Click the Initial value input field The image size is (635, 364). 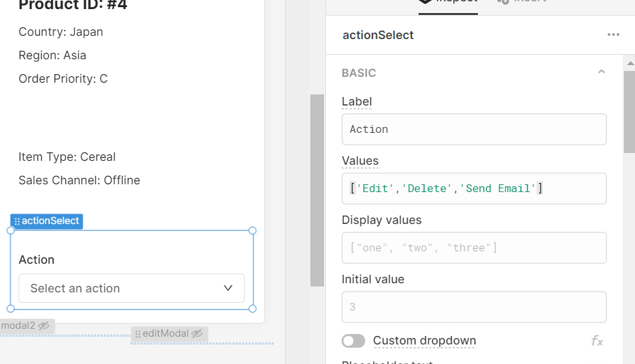tap(474, 307)
